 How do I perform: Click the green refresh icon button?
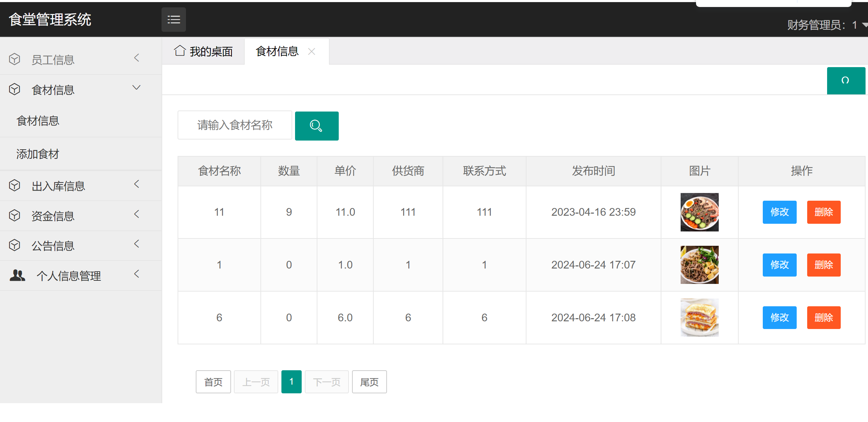pos(845,81)
